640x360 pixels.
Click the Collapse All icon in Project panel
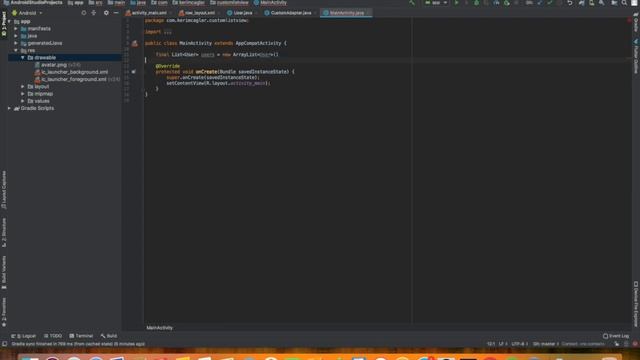(x=94, y=13)
